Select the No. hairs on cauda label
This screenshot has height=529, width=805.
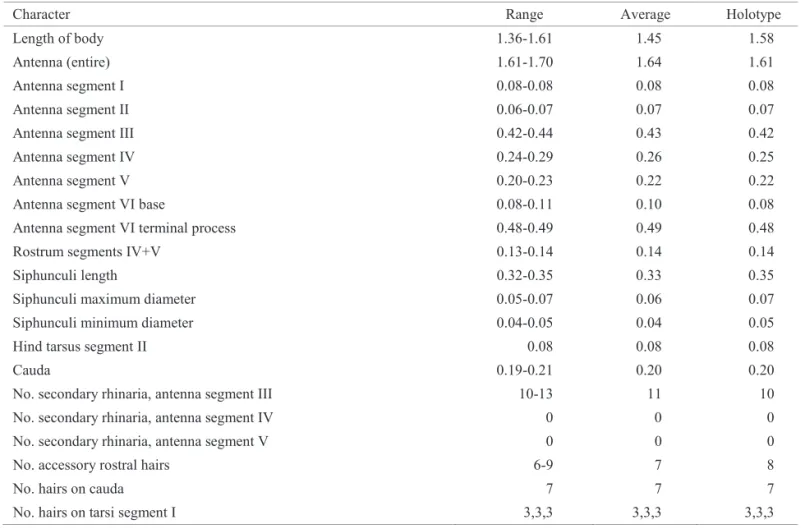tap(68, 489)
